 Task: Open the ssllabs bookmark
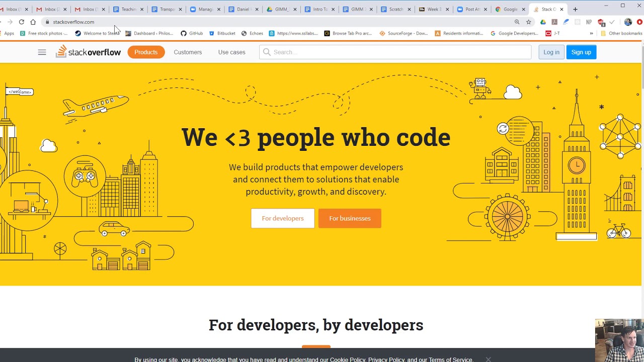293,33
